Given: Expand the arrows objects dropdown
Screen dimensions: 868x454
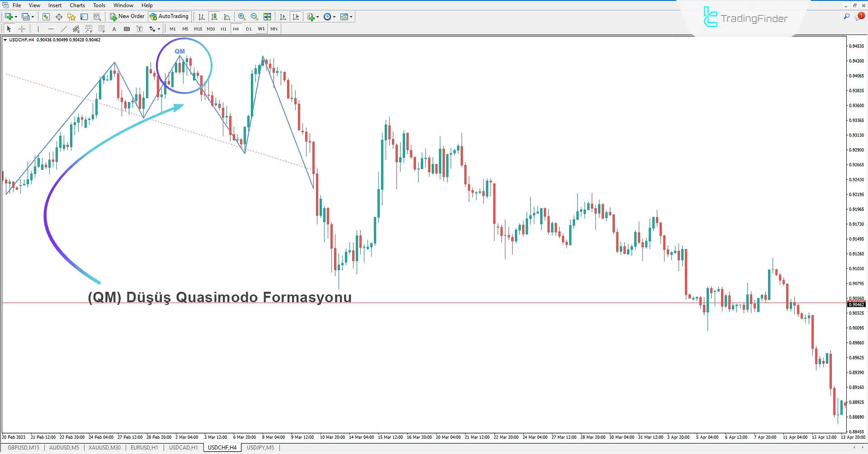Looking at the screenshot, I should (159, 29).
